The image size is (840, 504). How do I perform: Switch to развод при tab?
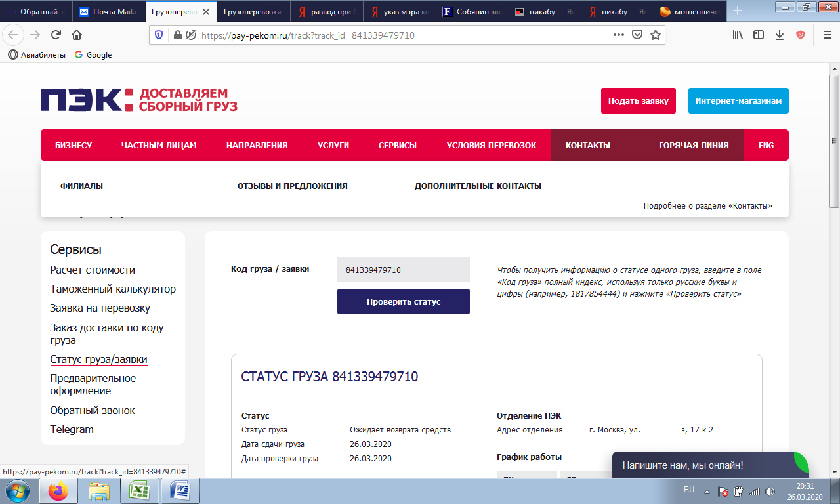click(x=327, y=11)
